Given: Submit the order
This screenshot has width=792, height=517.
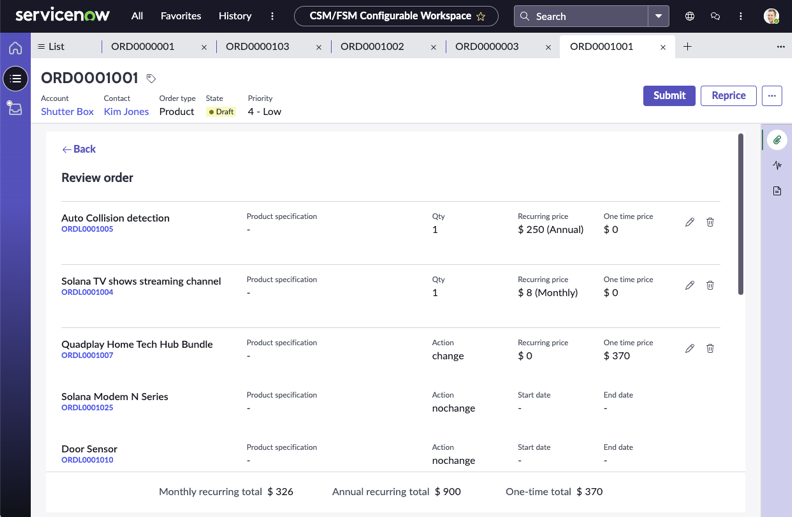Looking at the screenshot, I should [x=669, y=95].
